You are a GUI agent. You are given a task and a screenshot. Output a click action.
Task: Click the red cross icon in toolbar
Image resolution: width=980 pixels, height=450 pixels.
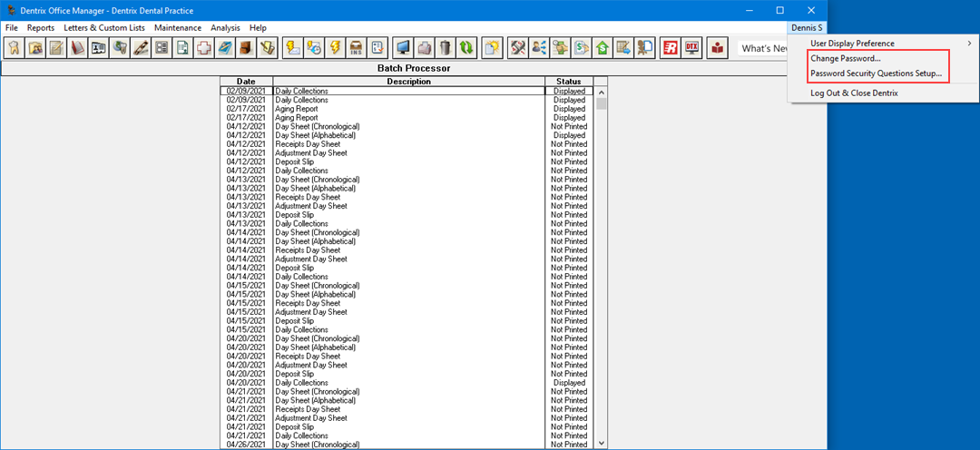(204, 48)
